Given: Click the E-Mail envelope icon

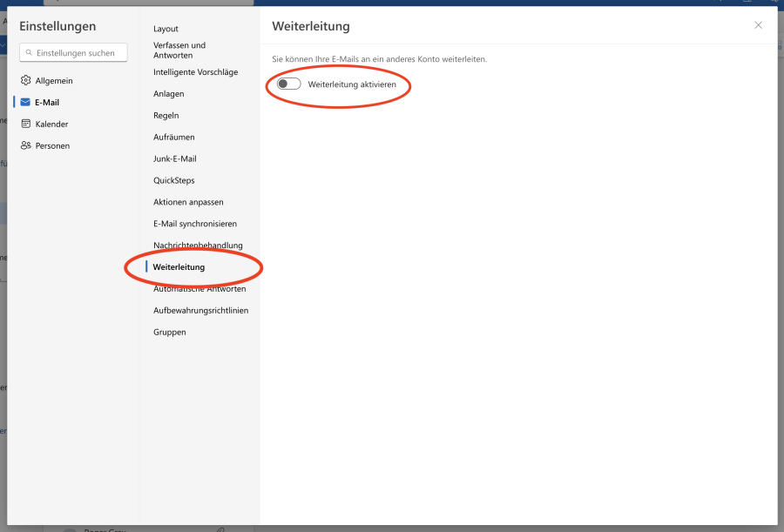Looking at the screenshot, I should point(25,102).
